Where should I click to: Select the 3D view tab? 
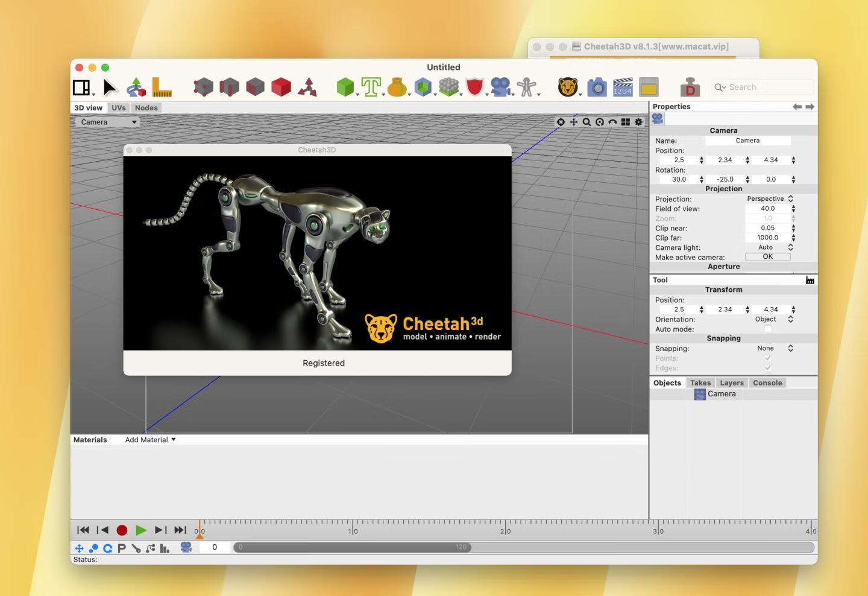pos(89,107)
